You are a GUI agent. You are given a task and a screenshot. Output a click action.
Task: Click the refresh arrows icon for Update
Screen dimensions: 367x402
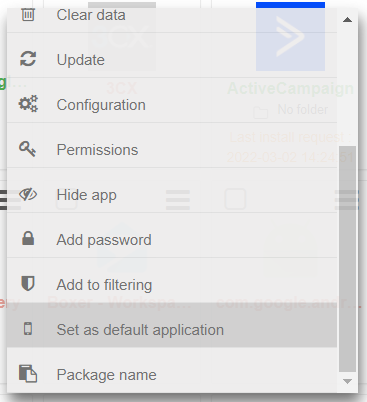[x=28, y=59]
